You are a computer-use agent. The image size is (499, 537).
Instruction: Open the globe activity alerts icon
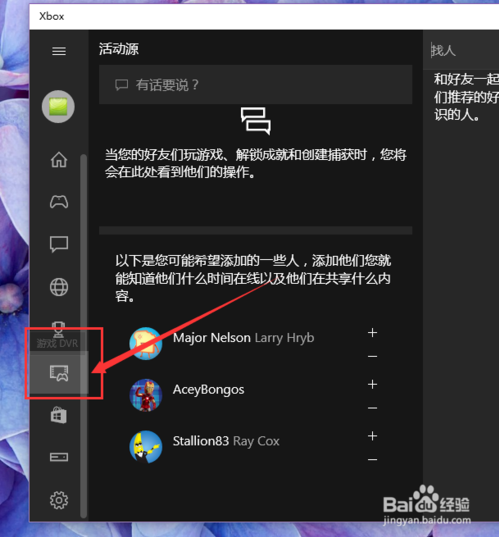(x=59, y=287)
